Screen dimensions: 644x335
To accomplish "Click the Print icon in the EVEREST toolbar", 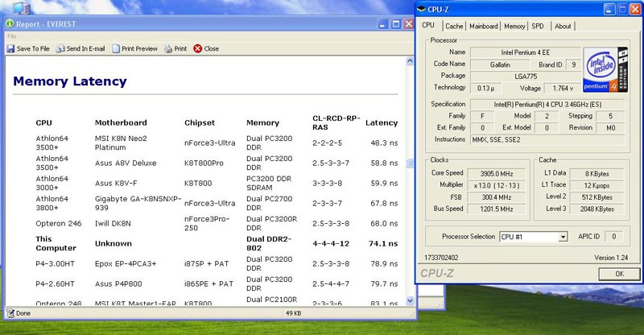I will pos(168,48).
